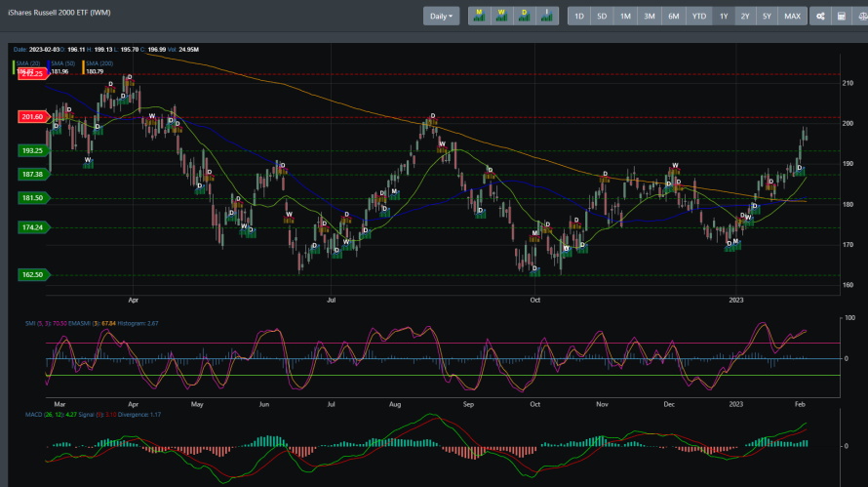Click the Histogram: 2.67 value text
This screenshot has width=868, height=487.
click(138, 323)
